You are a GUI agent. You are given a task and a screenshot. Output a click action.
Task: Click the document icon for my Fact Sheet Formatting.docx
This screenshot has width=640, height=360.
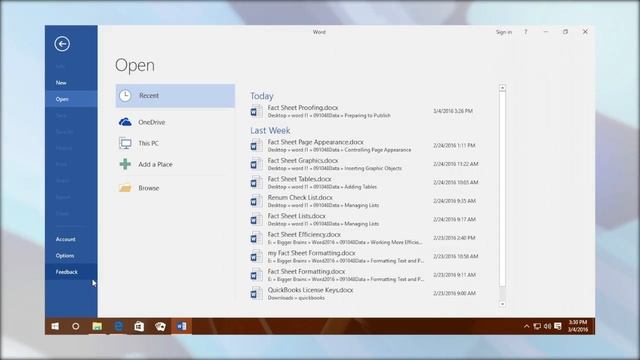click(256, 256)
